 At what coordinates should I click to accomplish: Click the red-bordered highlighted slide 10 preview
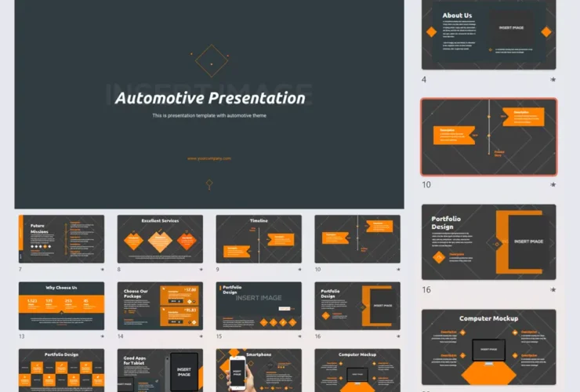click(x=488, y=137)
